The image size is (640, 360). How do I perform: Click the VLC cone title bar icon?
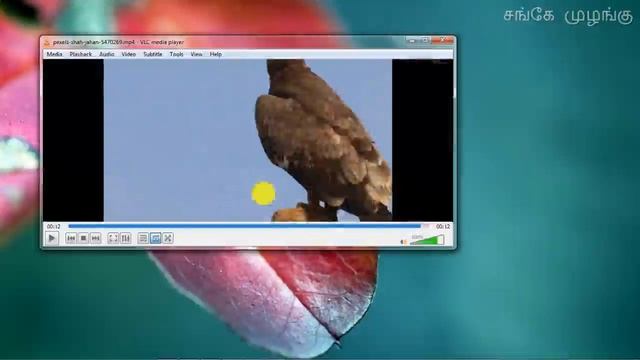coord(47,42)
